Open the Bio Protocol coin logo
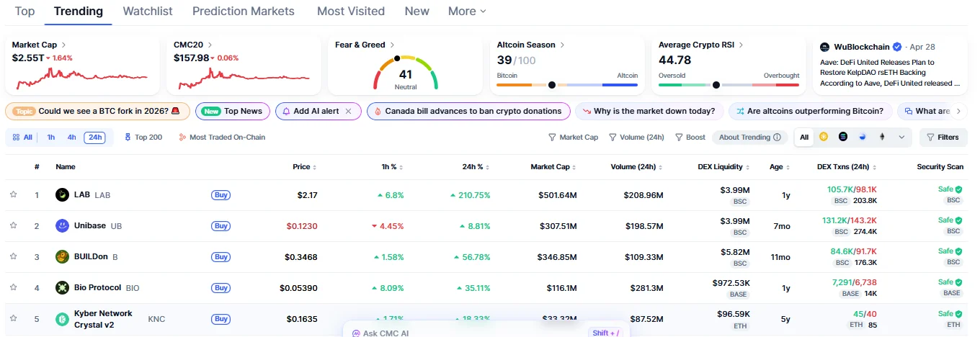This screenshot has width=980, height=337. click(x=63, y=287)
